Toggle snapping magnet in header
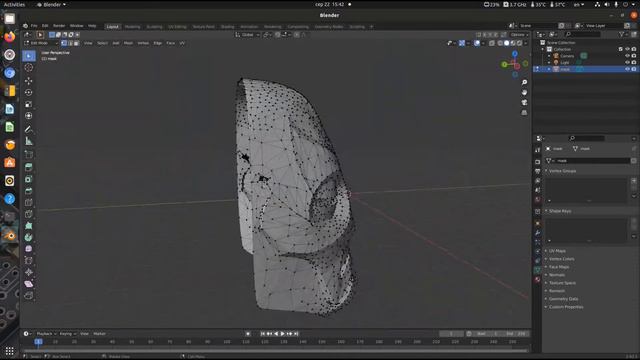This screenshot has height=360, width=640. [278, 35]
